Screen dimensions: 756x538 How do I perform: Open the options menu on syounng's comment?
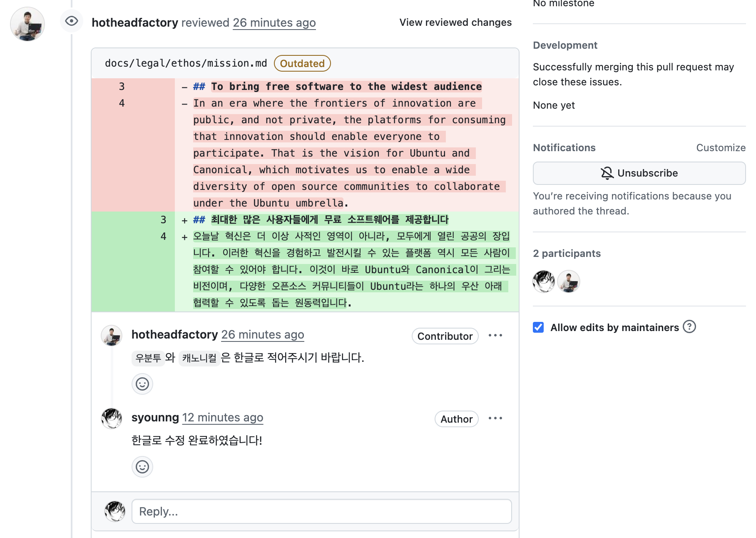coord(495,418)
